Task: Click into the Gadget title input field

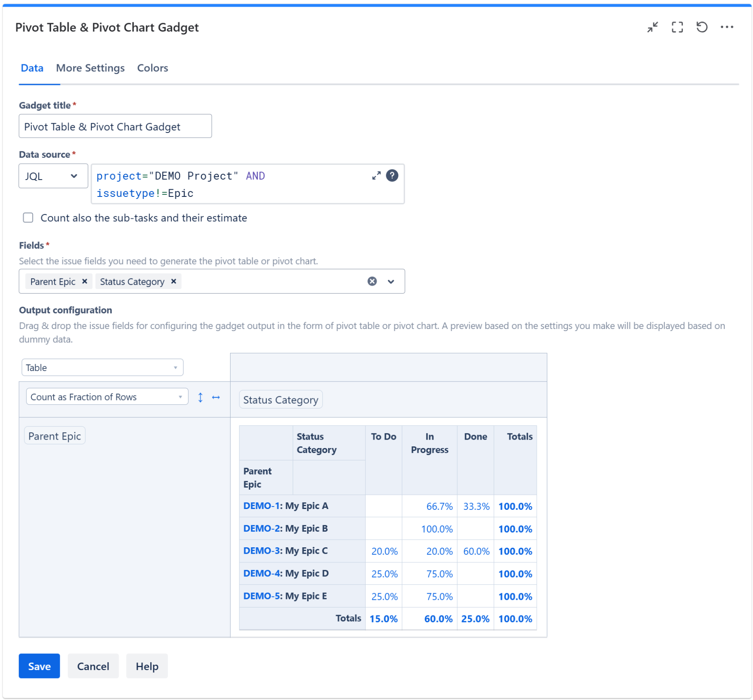Action: [115, 127]
